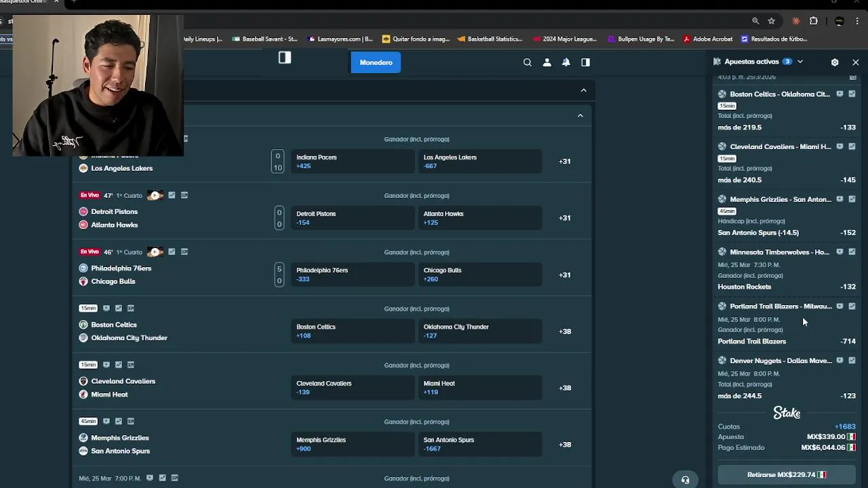
Task: Toggle stats checkbox on Cleveland Cavaliers bet slip
Action: pos(852,146)
